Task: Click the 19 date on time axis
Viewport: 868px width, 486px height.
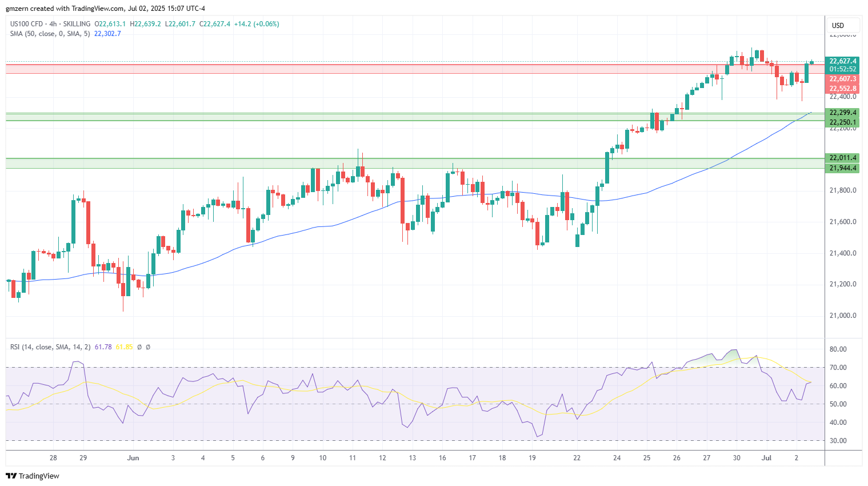Action: [x=532, y=458]
